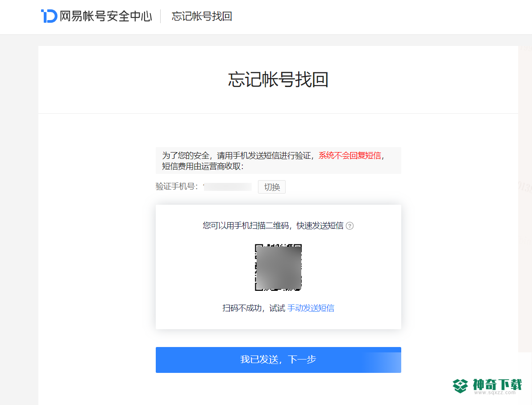
Task: Click the 短信费用由运营商收取 notice text
Action: (x=203, y=166)
